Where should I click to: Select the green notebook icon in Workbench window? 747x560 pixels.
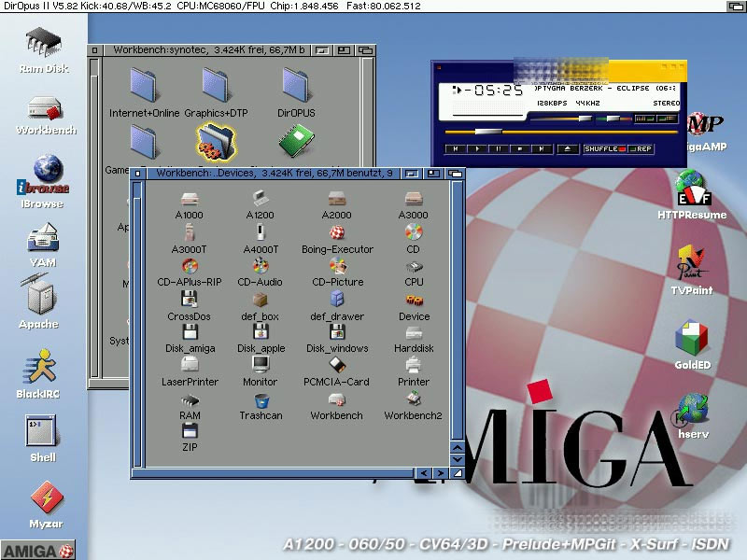coord(296,141)
